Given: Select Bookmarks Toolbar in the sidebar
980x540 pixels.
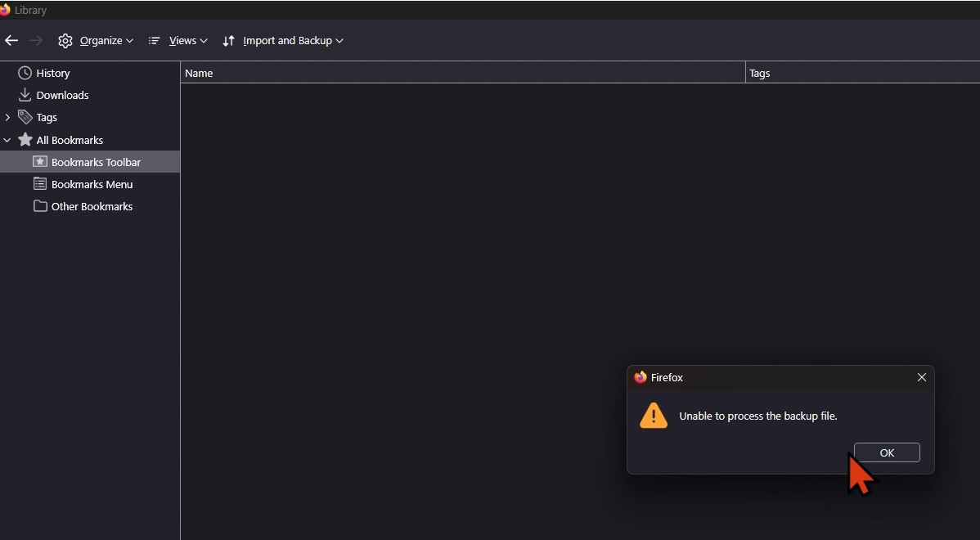Looking at the screenshot, I should [x=96, y=162].
